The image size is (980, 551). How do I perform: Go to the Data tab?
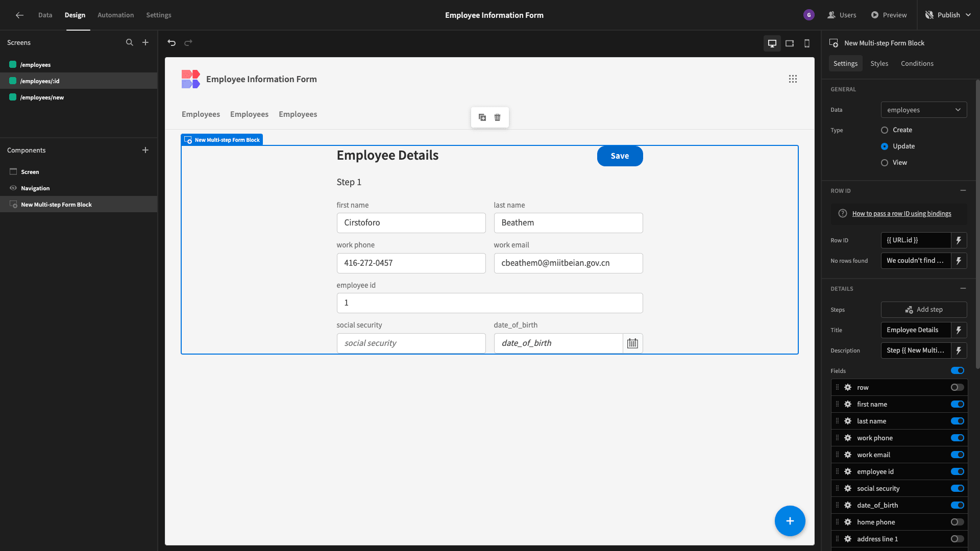tap(45, 15)
